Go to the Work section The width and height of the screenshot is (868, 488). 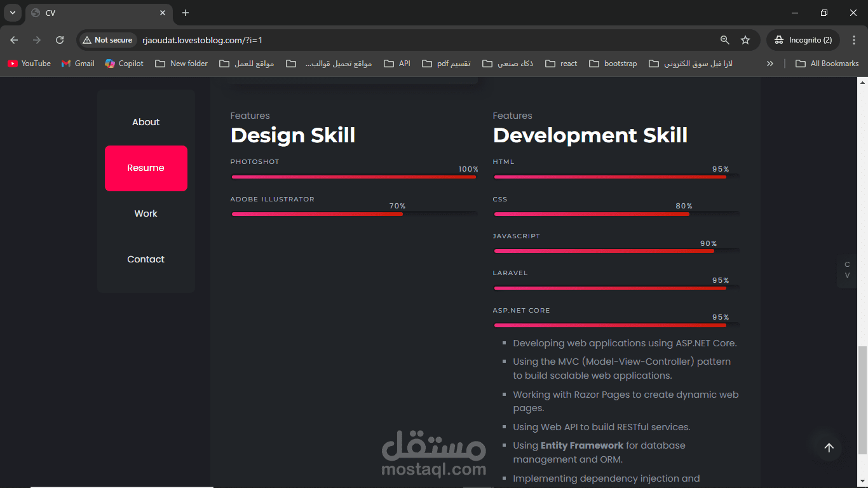146,213
